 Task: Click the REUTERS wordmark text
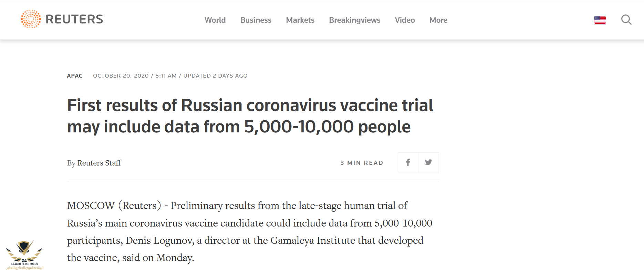[74, 19]
